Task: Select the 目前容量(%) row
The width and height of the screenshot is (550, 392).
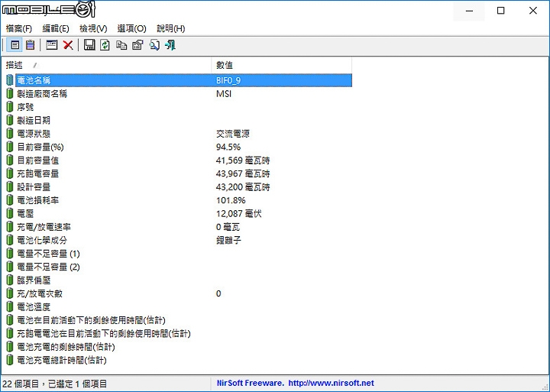Action: point(179,147)
